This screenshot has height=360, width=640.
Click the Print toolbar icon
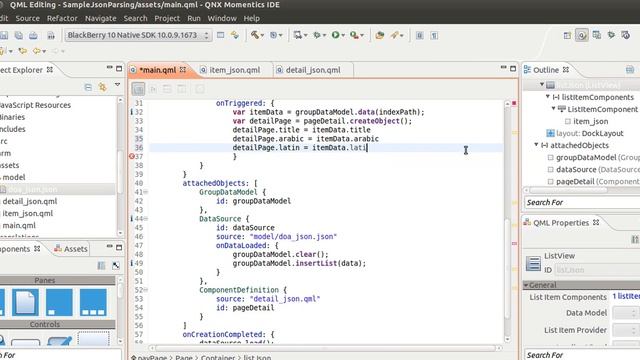pyautogui.click(x=33, y=36)
